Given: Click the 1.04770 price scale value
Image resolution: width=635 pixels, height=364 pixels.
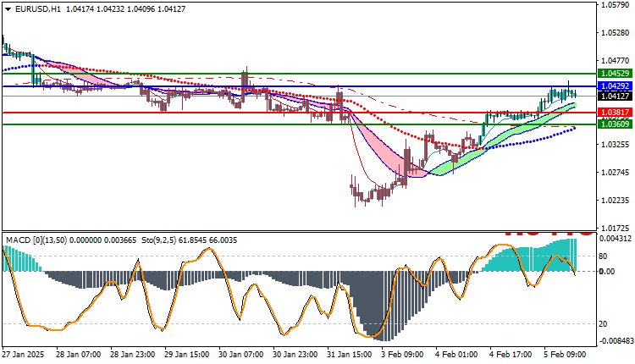Looking at the screenshot, I should coord(616,61).
